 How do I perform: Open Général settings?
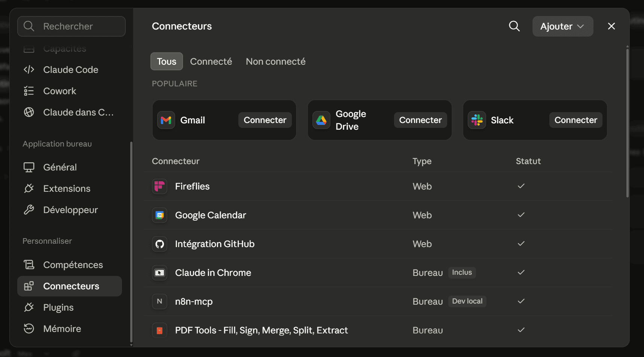pos(70,167)
